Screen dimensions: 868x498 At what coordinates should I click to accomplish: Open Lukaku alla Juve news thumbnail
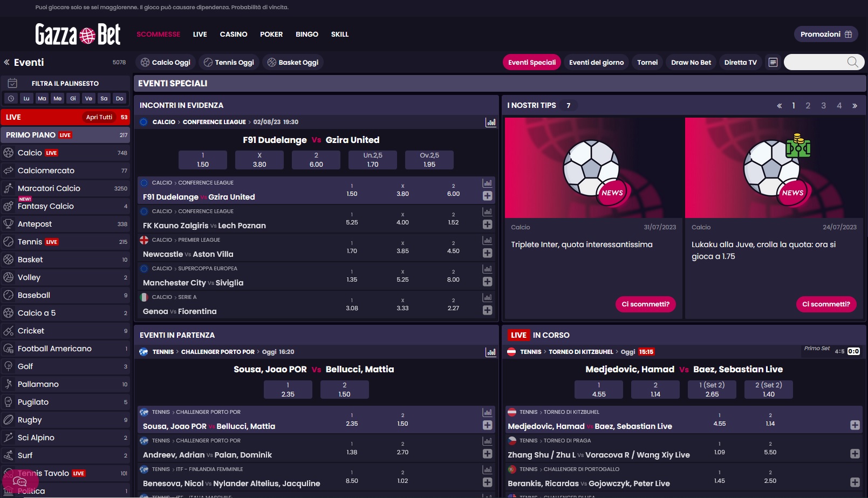pyautogui.click(x=774, y=168)
